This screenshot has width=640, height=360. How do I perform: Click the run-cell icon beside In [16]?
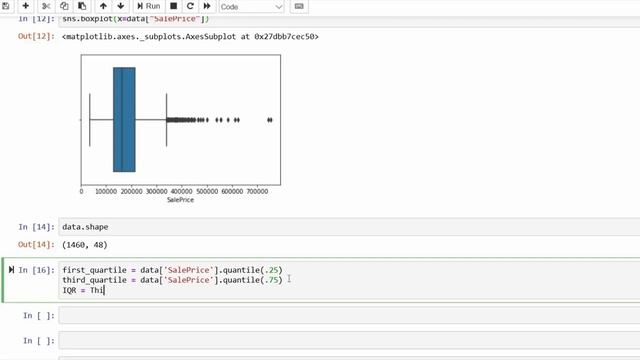coord(11,269)
